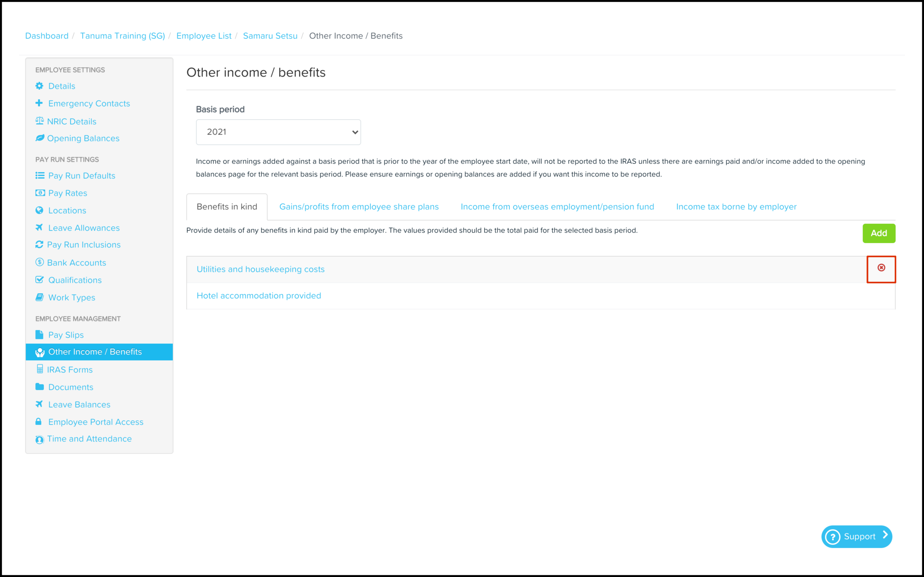Navigate to Samaru Setsu breadcrumb link

click(x=270, y=36)
